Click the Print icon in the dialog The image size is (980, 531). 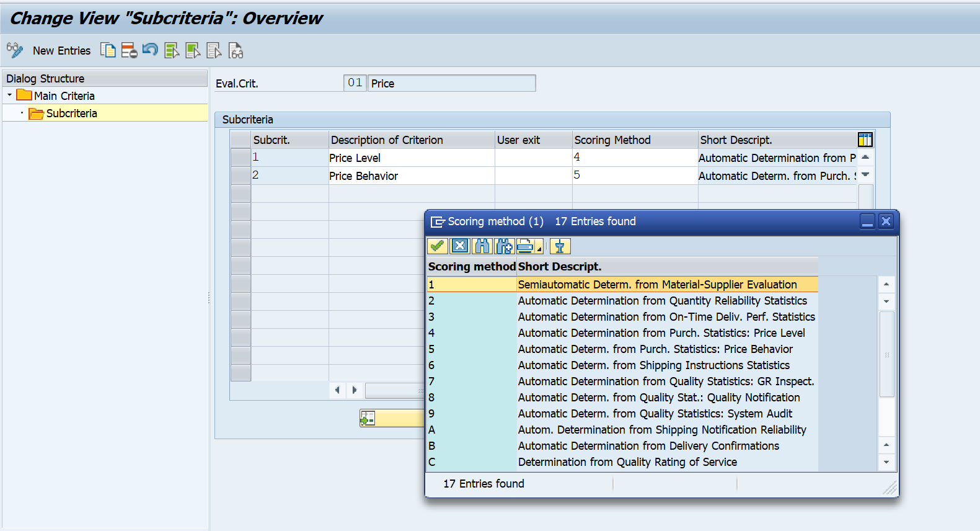[525, 246]
